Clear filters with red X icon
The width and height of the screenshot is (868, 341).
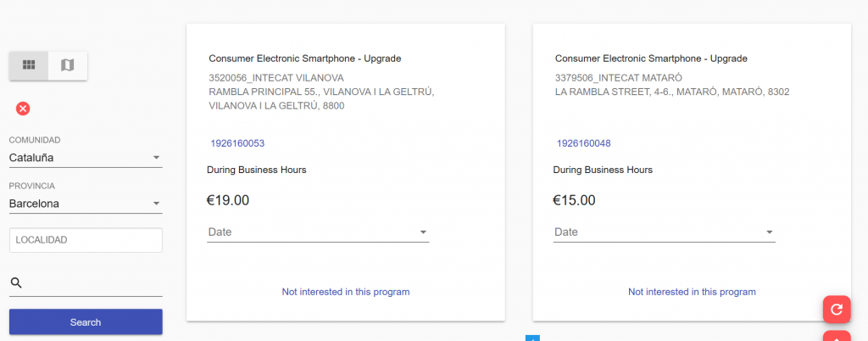click(23, 108)
